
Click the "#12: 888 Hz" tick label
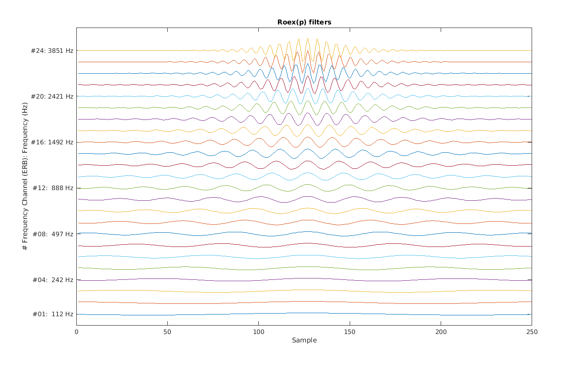[x=52, y=188]
